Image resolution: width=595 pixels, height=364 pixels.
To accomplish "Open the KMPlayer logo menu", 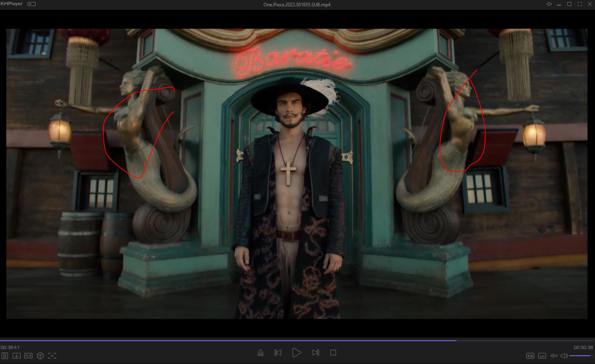I will click(11, 4).
